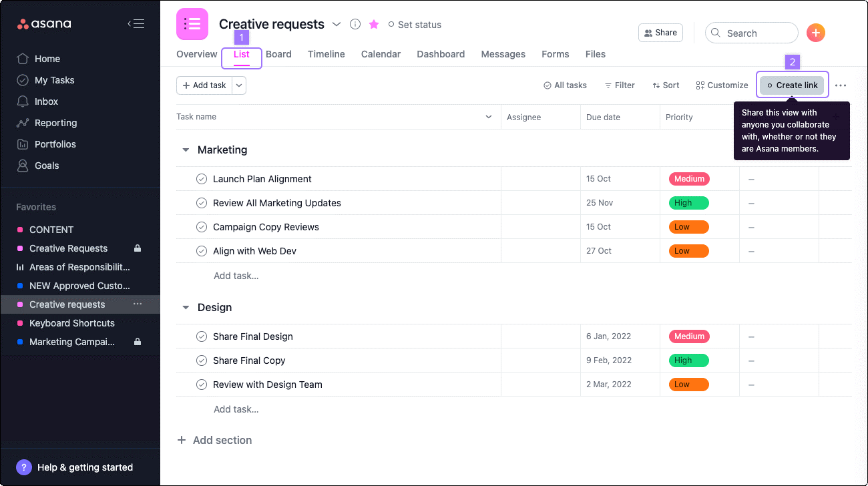The width and height of the screenshot is (868, 486).
Task: Click the lock icon next to Creative Requests
Action: pos(138,248)
